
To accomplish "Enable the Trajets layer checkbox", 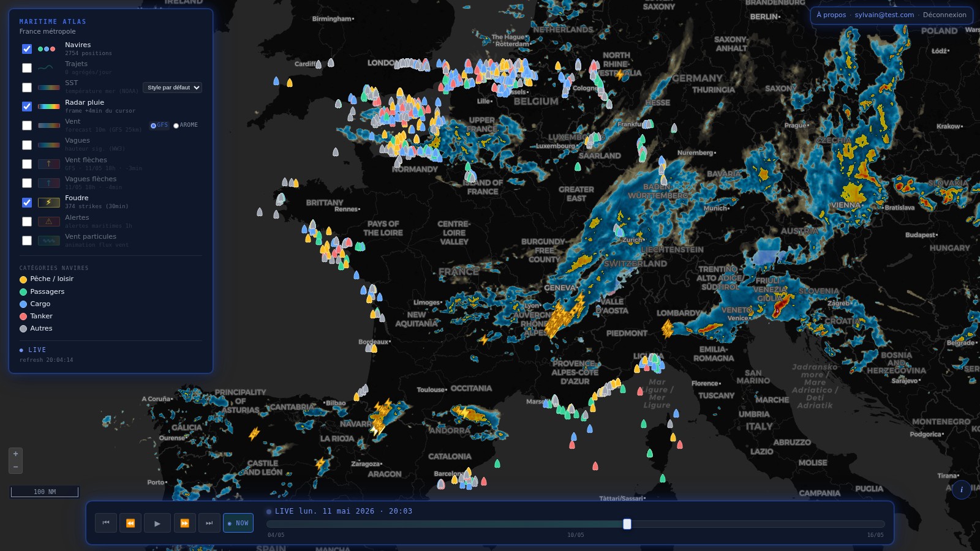I will pyautogui.click(x=27, y=68).
